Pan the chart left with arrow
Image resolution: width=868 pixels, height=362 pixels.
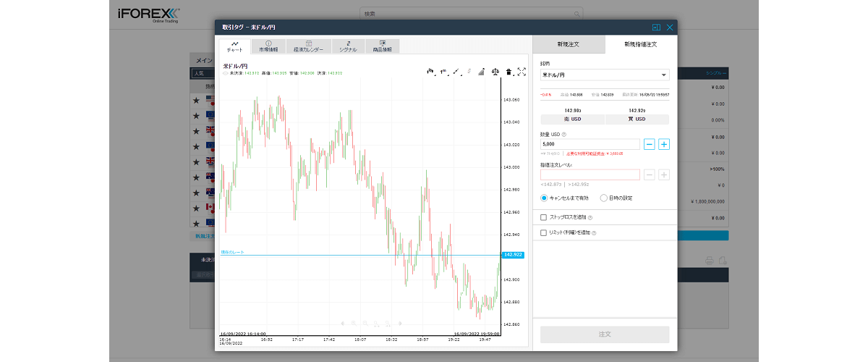click(343, 323)
